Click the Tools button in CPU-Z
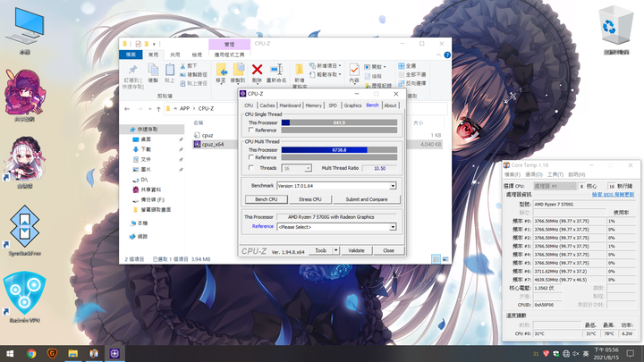 [x=321, y=250]
